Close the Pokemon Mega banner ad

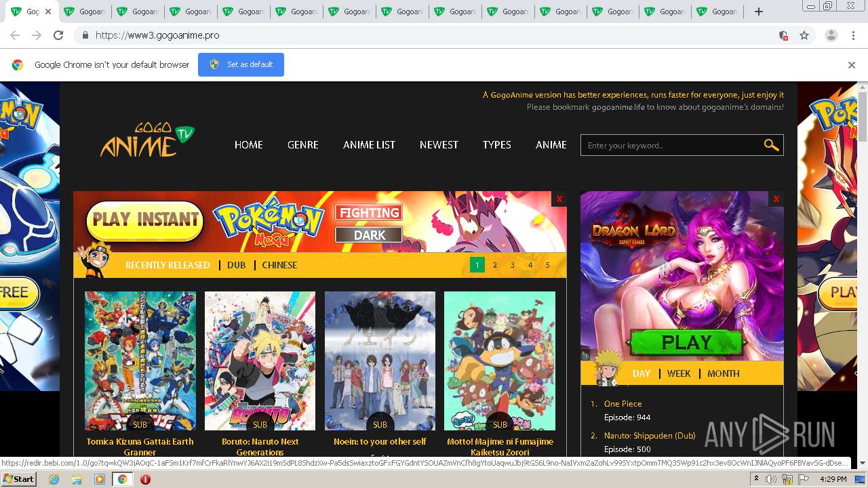pos(559,199)
